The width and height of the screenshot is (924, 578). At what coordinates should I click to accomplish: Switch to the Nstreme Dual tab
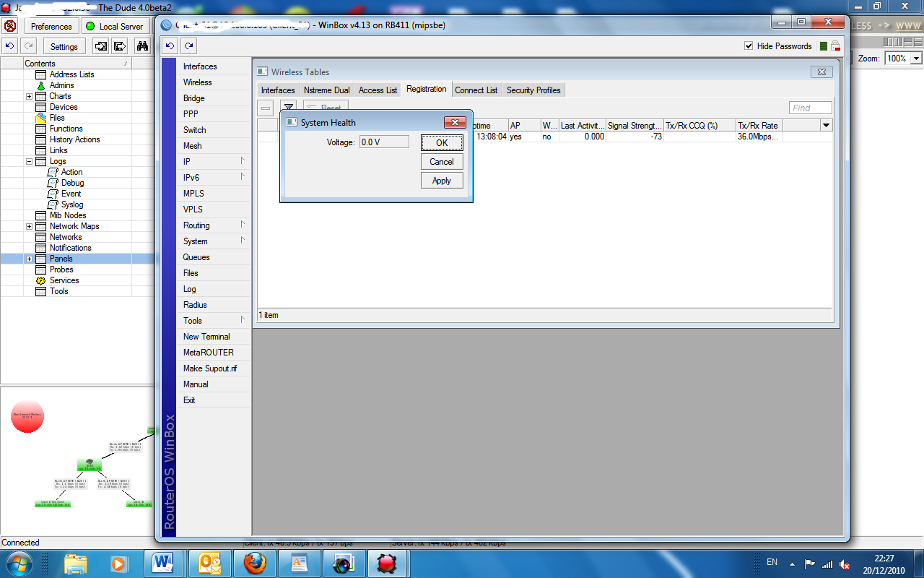point(326,90)
